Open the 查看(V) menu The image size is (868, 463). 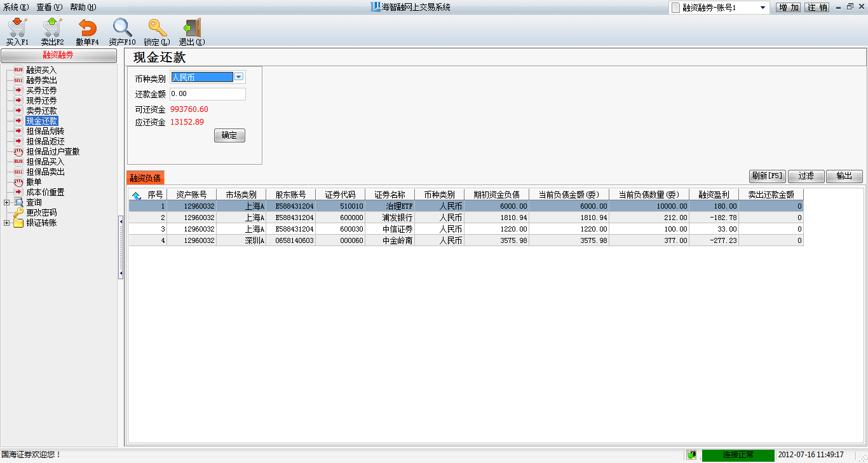pyautogui.click(x=49, y=7)
